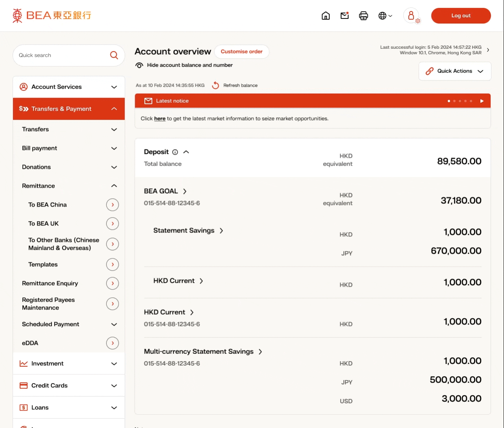This screenshot has height=428, width=504.
Task: Open To Other Banks remittance arrow
Action: pyautogui.click(x=113, y=244)
